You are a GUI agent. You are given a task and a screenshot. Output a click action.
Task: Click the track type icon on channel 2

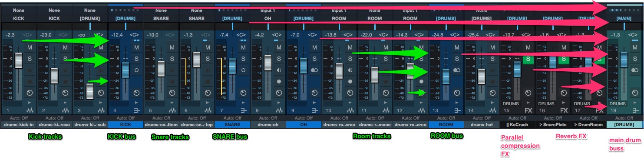point(65,111)
